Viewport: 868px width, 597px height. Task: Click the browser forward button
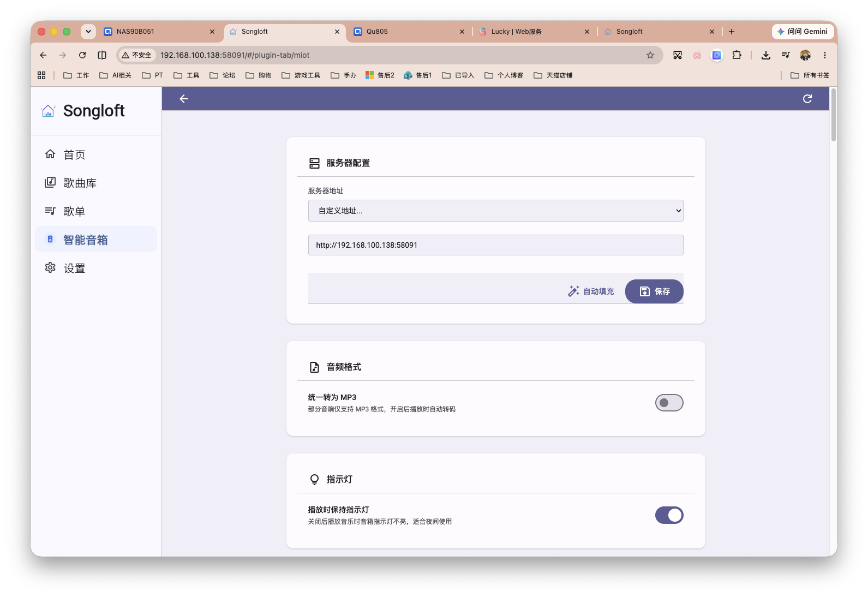point(63,55)
